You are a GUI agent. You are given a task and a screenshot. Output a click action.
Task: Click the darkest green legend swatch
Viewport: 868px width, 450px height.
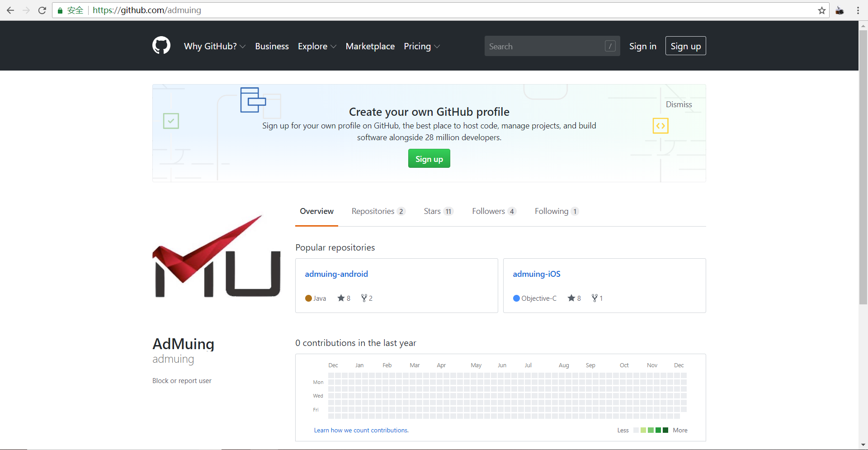click(665, 430)
